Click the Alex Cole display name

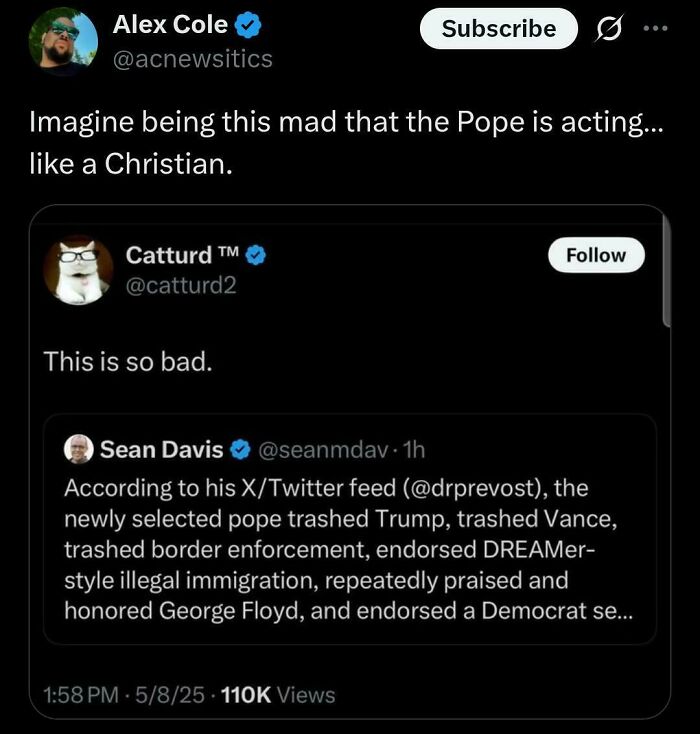coord(170,24)
